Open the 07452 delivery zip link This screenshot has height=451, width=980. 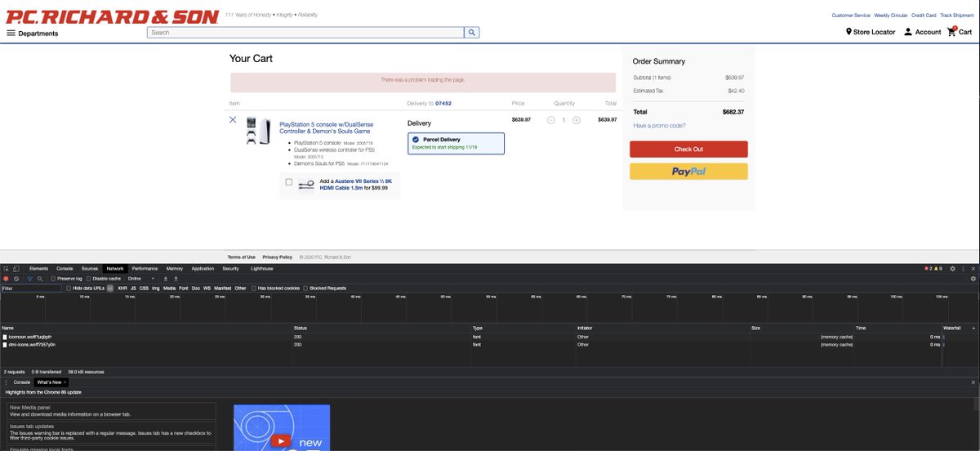click(x=443, y=104)
